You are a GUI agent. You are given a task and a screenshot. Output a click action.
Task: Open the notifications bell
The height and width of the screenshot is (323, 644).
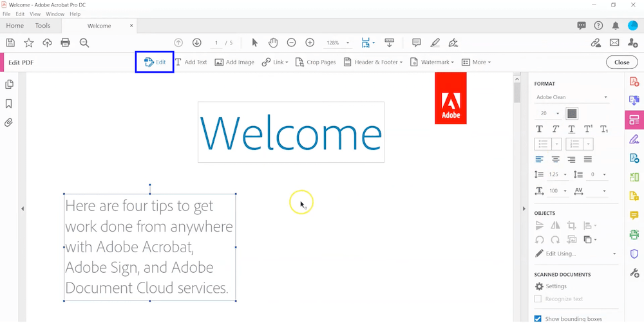pos(615,26)
